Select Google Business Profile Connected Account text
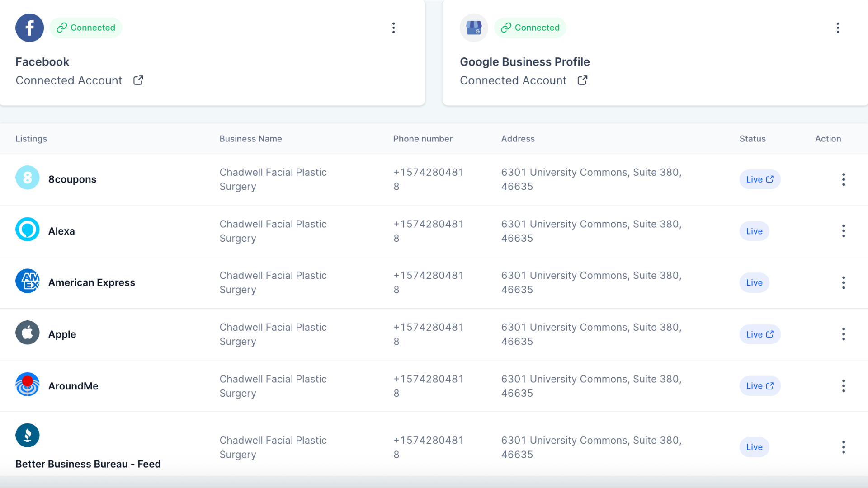 point(513,80)
